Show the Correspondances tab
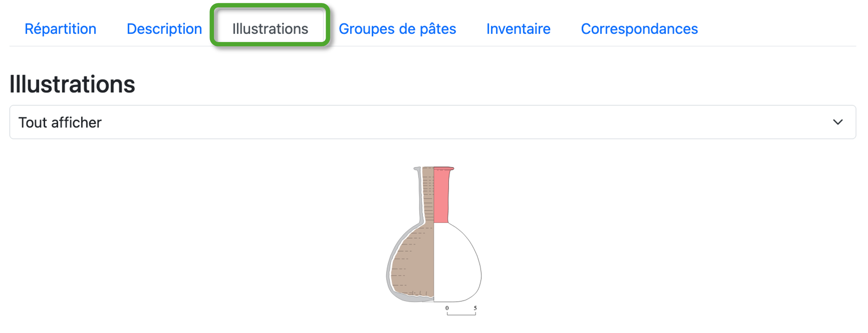Screen dimensions: 868x333 [x=639, y=29]
